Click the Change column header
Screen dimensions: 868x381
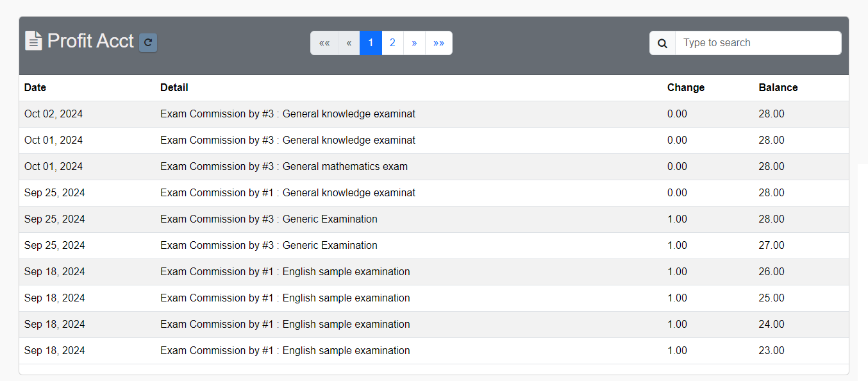pyautogui.click(x=685, y=87)
